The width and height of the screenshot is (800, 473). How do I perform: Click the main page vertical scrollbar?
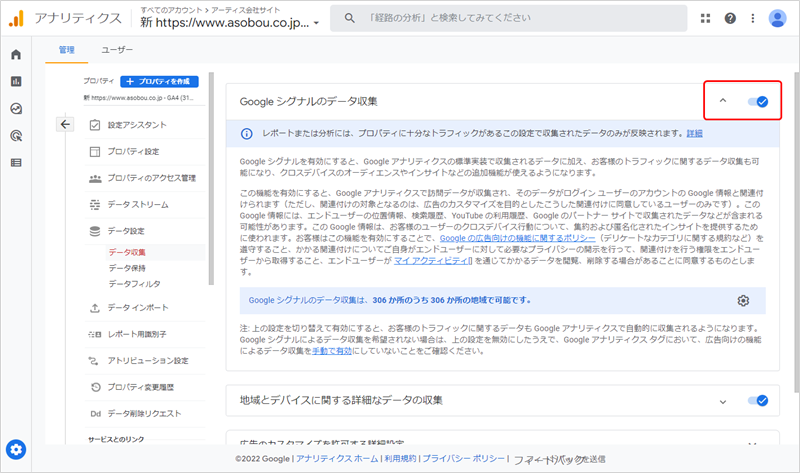point(796,232)
